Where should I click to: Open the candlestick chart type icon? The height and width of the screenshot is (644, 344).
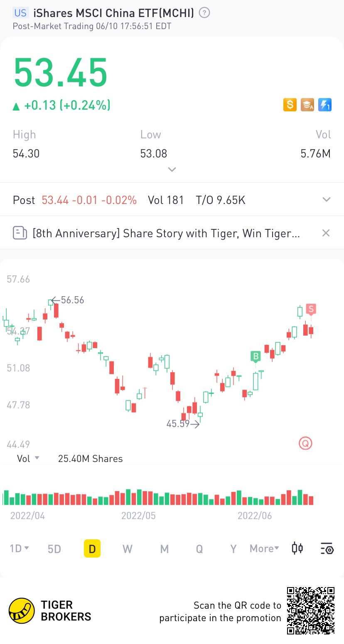[x=297, y=548]
